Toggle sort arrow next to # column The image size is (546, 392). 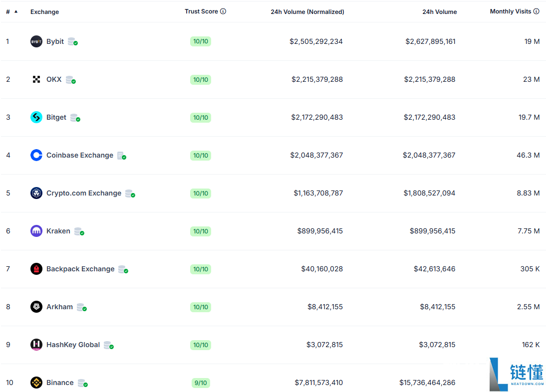pos(15,11)
